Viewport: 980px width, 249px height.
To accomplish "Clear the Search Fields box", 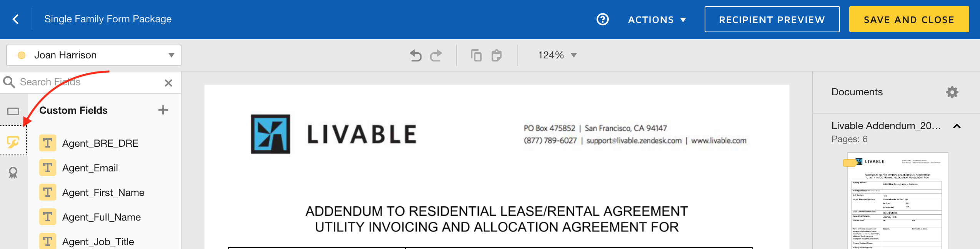I will (168, 83).
